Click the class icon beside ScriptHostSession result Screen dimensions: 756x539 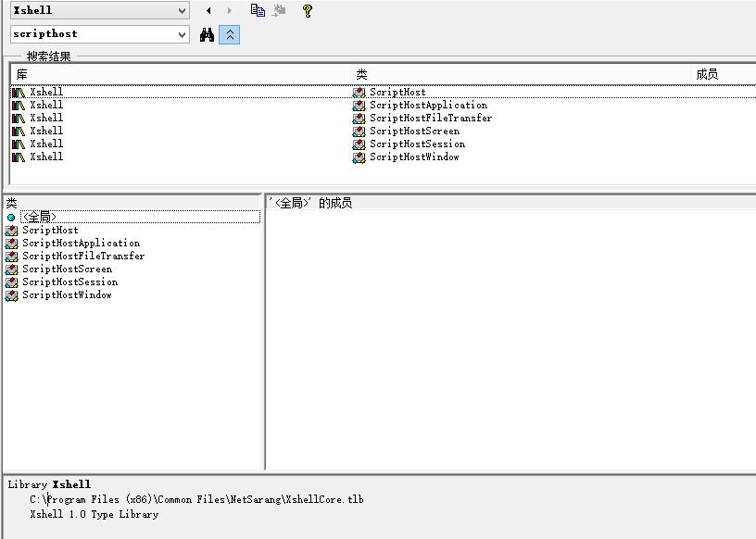tap(359, 144)
